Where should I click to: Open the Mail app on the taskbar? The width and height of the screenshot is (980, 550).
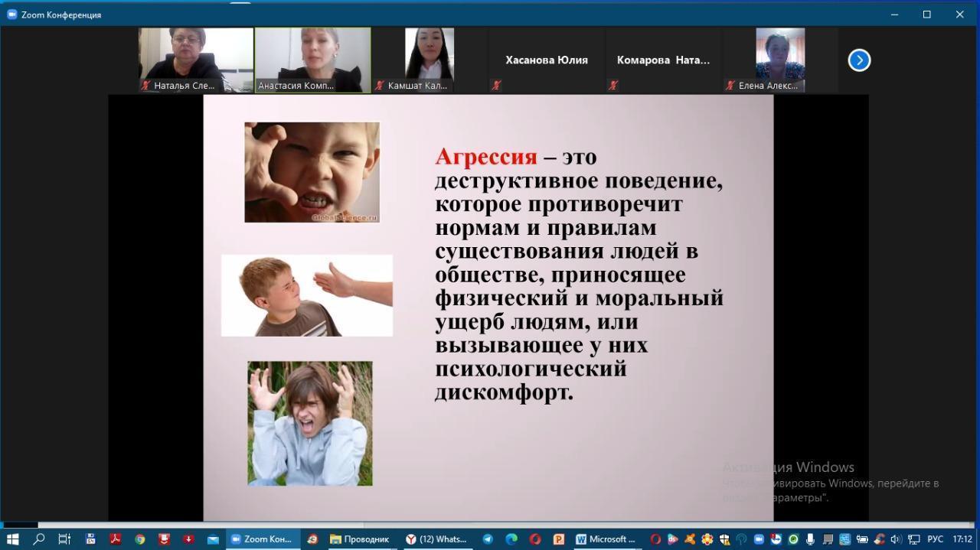click(x=213, y=539)
